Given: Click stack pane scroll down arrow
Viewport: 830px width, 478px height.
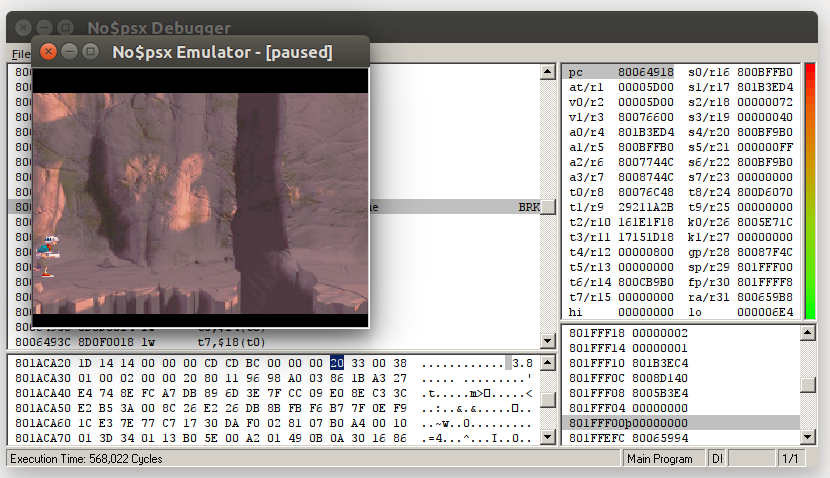Looking at the screenshot, I should (807, 437).
